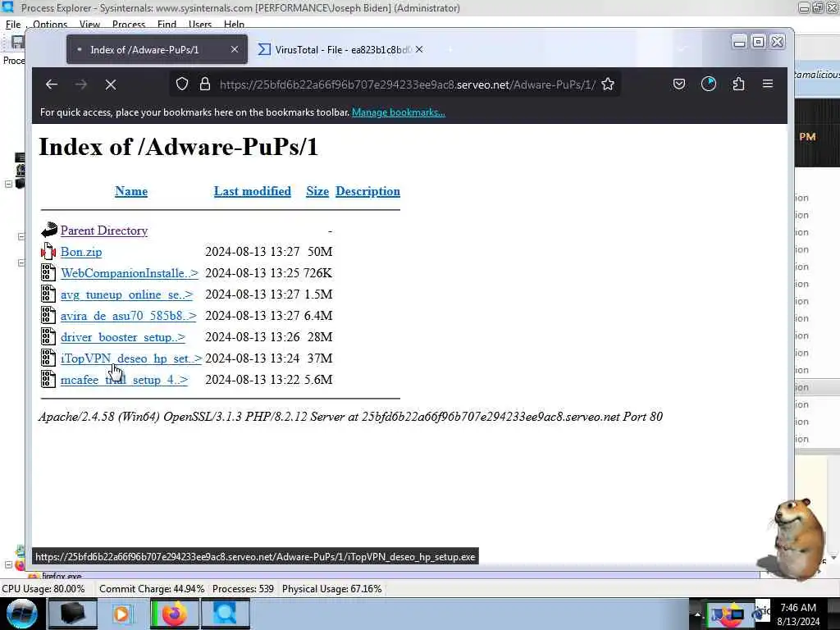Open the iTopVPN_deseo_hp_set file link

(131, 358)
